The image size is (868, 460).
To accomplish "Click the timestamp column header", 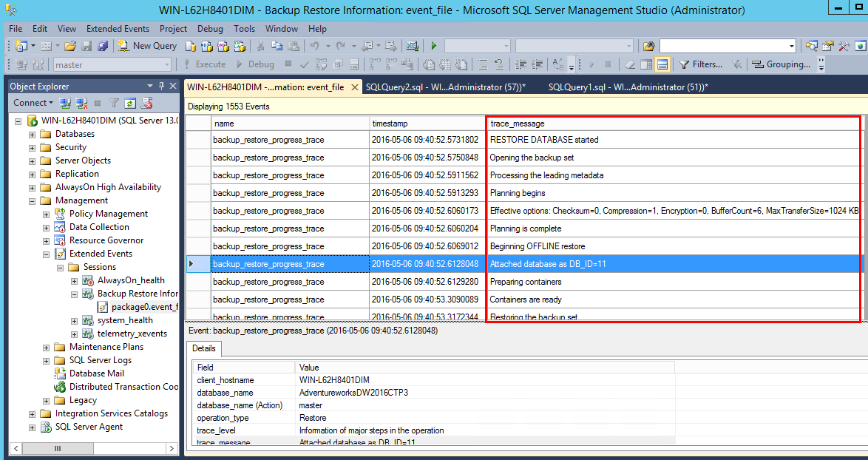I will pyautogui.click(x=427, y=124).
